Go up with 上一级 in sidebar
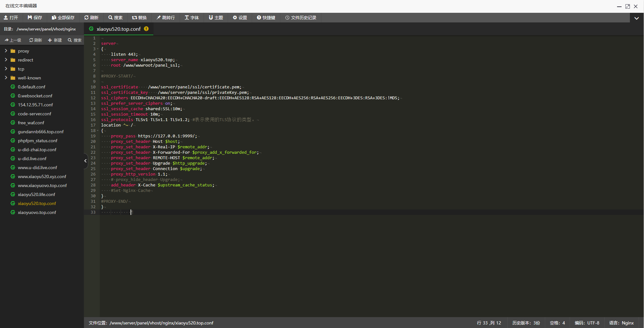The height and width of the screenshot is (328, 644). pyautogui.click(x=13, y=40)
